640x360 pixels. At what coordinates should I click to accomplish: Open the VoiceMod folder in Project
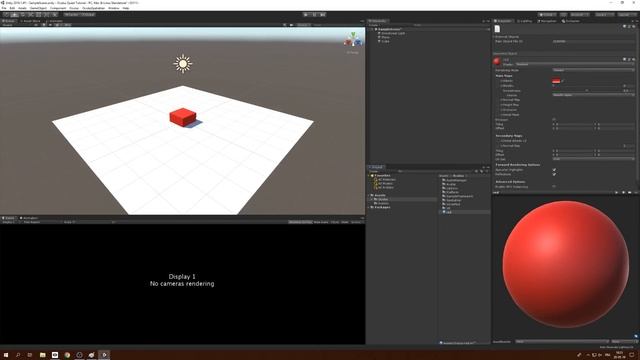(452, 204)
